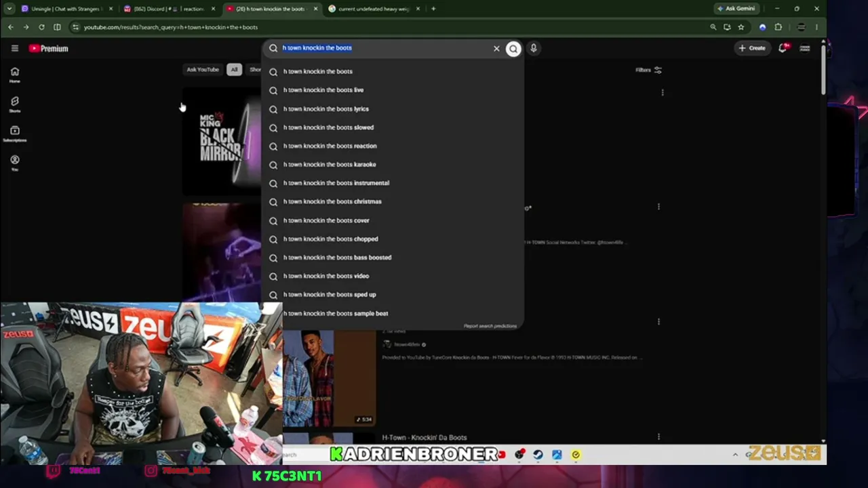
Task: Select the All filter chip
Action: [x=234, y=70]
